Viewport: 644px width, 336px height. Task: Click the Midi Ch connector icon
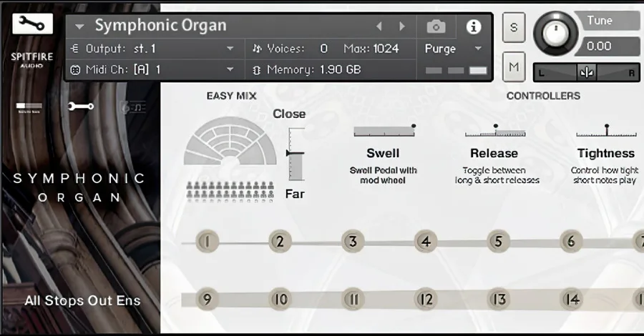(74, 70)
